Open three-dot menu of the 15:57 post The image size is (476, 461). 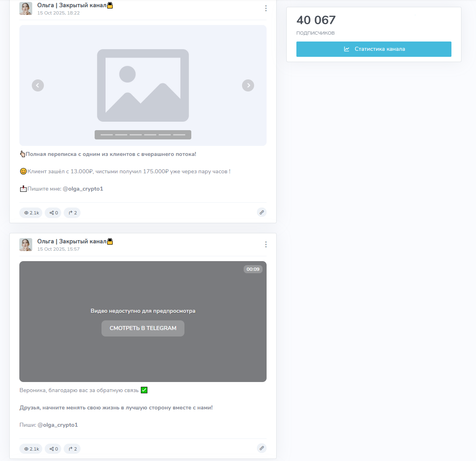[x=266, y=245]
